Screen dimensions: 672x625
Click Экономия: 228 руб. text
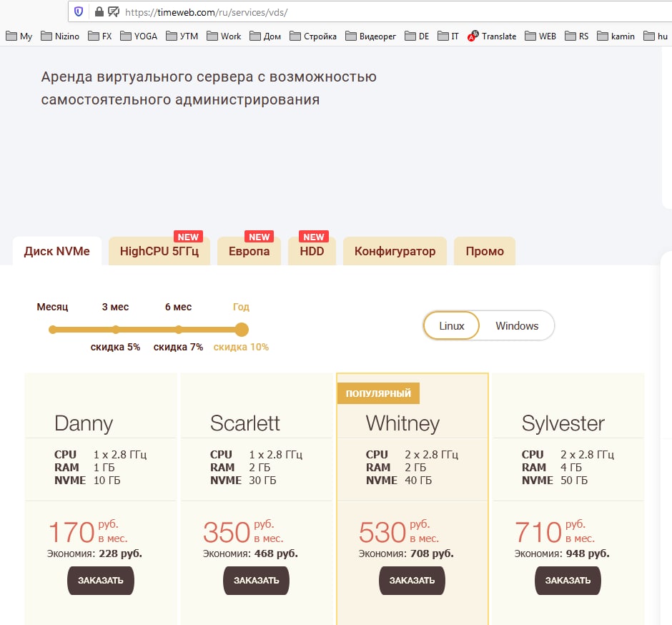94,553
